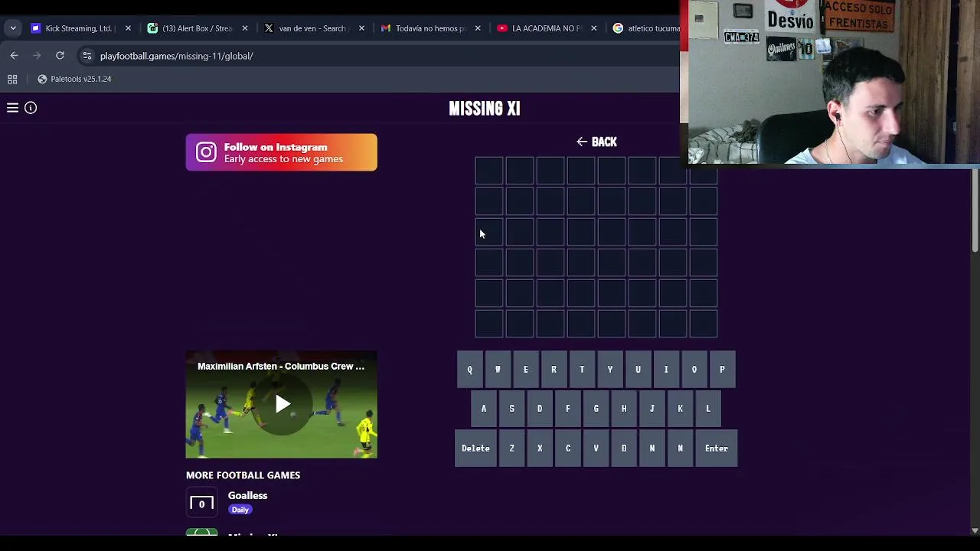
Task: Switch to the Kick Streaming tab
Action: (80, 28)
